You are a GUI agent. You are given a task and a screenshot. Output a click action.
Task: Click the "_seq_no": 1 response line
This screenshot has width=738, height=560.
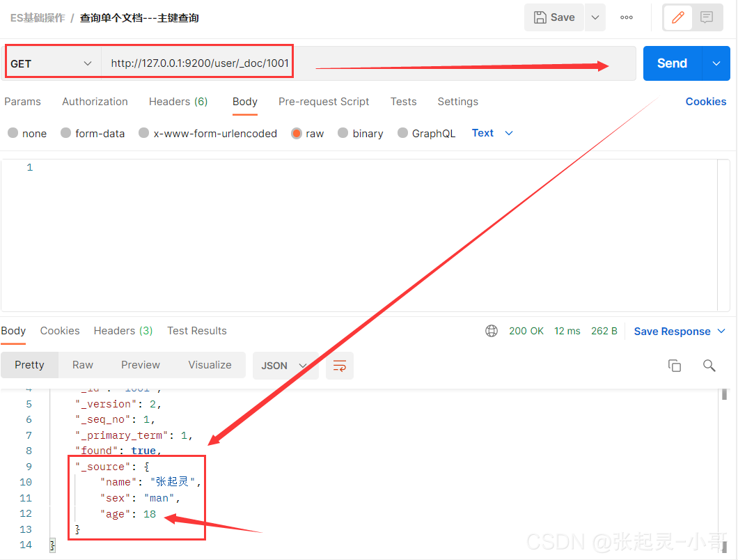[115, 419]
